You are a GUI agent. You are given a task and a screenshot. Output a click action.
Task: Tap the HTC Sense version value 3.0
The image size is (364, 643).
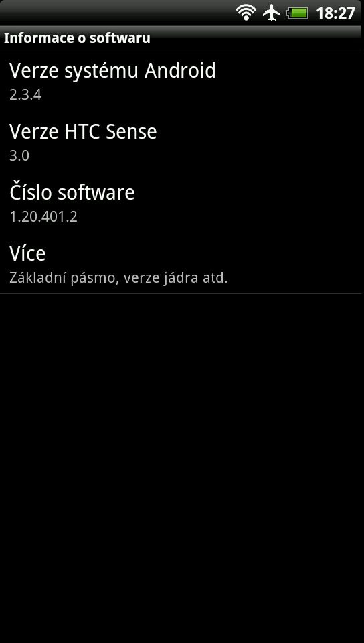(19, 156)
